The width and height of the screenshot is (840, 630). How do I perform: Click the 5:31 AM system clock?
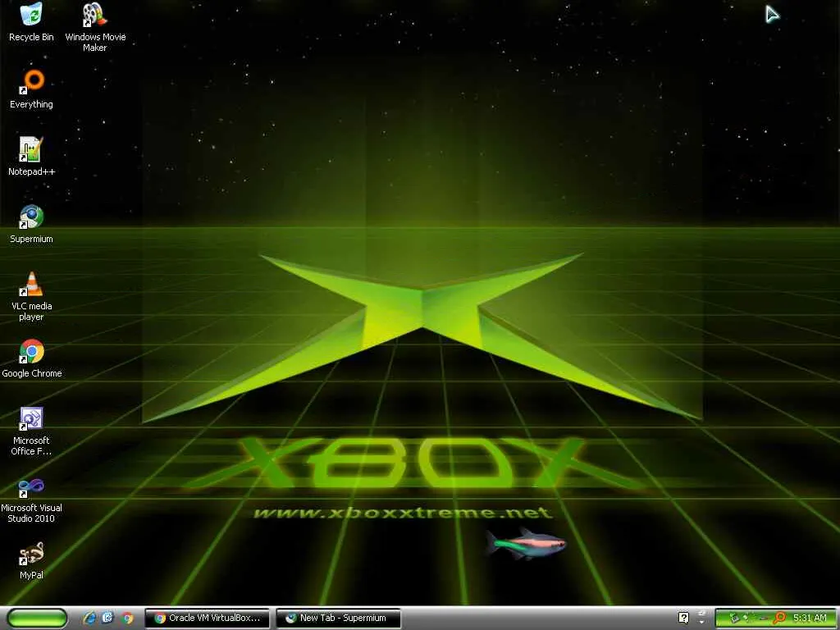[x=810, y=618]
